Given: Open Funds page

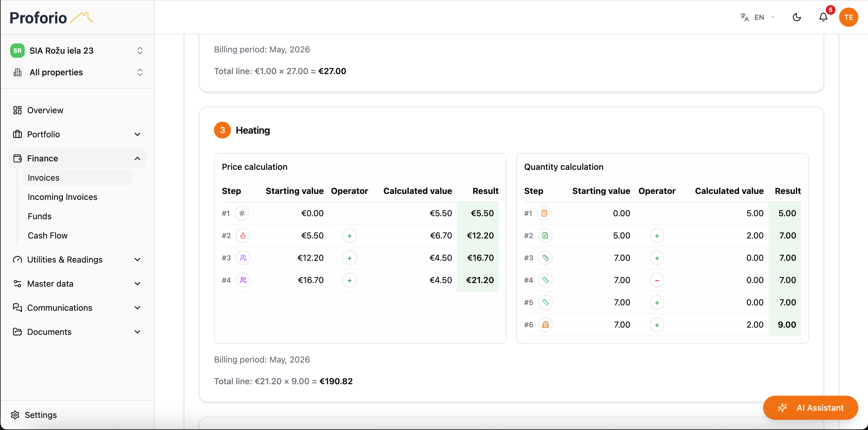Looking at the screenshot, I should 77,216.
